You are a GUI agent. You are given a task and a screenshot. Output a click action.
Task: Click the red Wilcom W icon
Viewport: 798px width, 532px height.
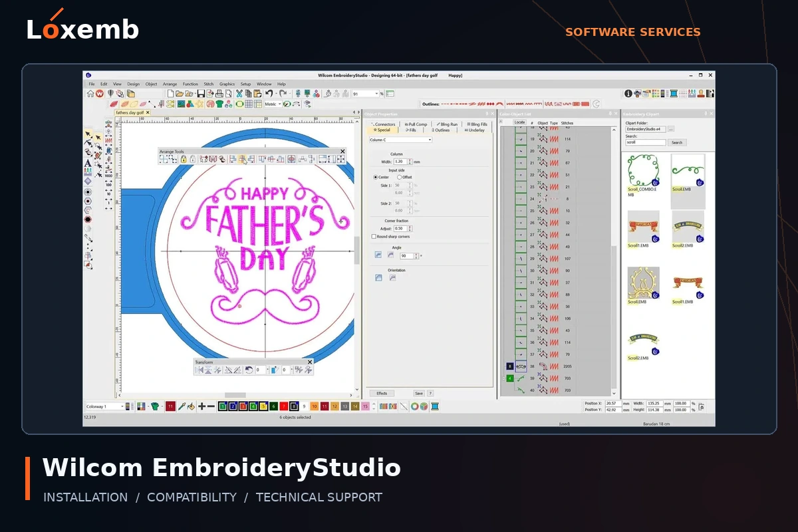coord(100,94)
